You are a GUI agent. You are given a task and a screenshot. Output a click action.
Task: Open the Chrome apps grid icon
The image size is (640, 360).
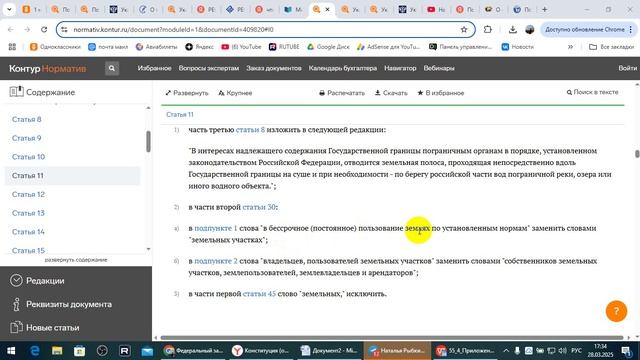click(12, 47)
